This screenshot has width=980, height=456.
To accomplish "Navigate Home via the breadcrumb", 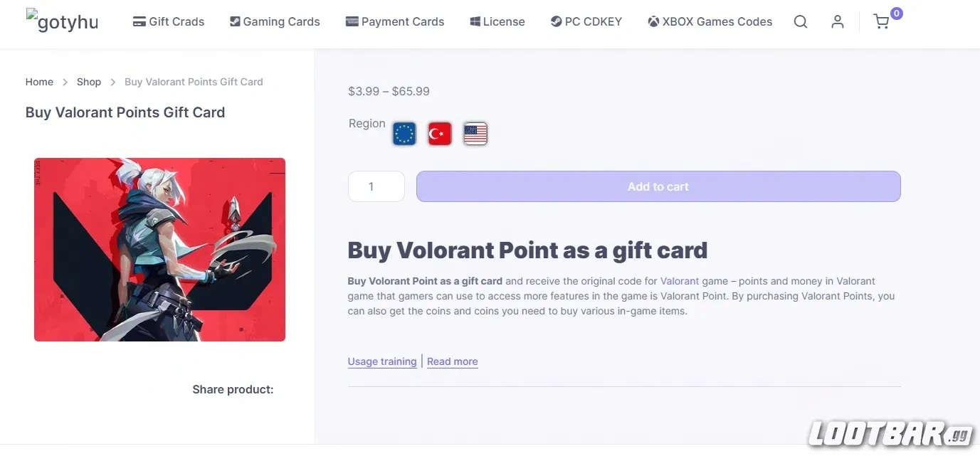I will [x=39, y=81].
